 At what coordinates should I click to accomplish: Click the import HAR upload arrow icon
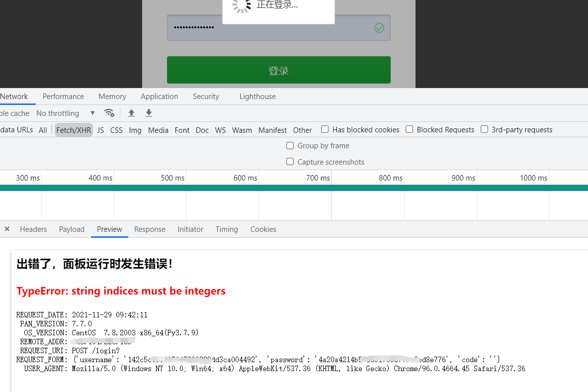tap(131, 113)
